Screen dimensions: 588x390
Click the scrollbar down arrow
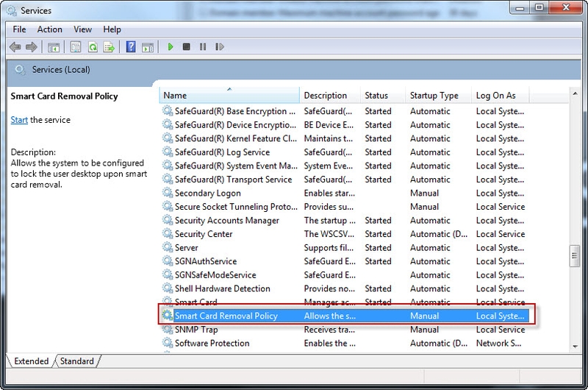576,347
